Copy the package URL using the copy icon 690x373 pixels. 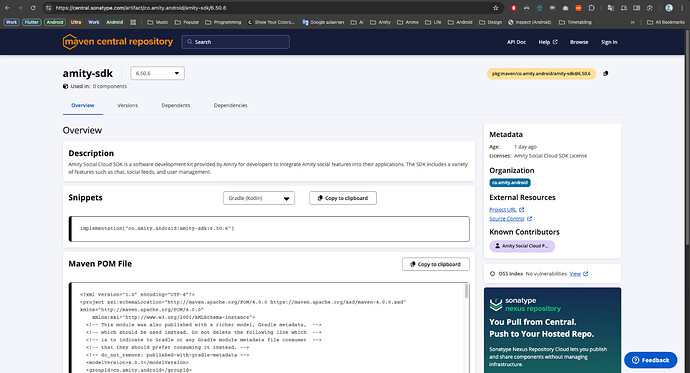click(x=606, y=73)
